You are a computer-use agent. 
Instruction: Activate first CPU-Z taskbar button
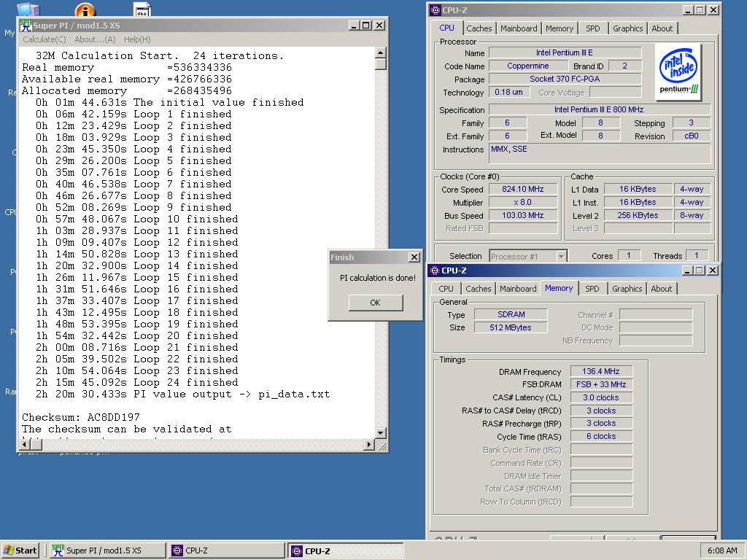(x=226, y=551)
